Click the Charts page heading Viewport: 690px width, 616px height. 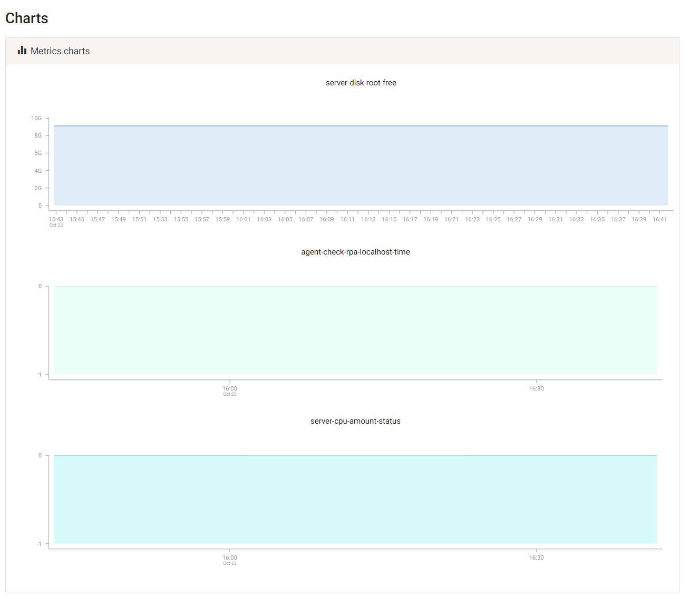(x=27, y=18)
